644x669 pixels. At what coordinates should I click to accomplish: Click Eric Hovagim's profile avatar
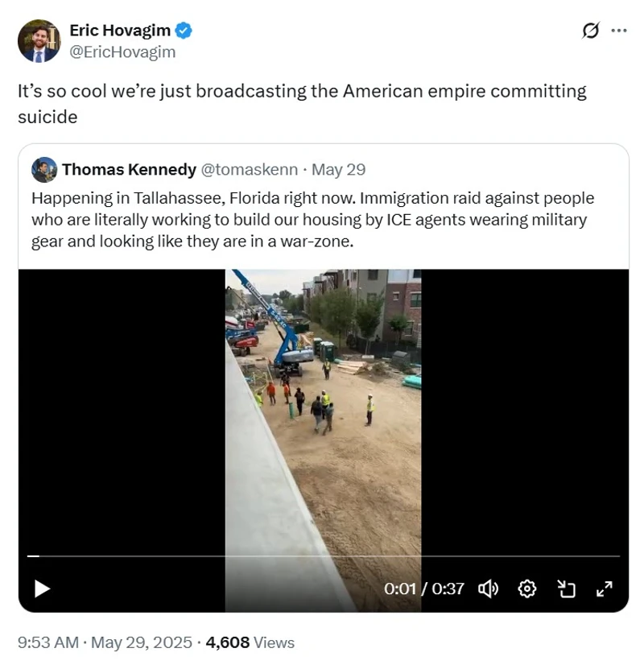39,41
